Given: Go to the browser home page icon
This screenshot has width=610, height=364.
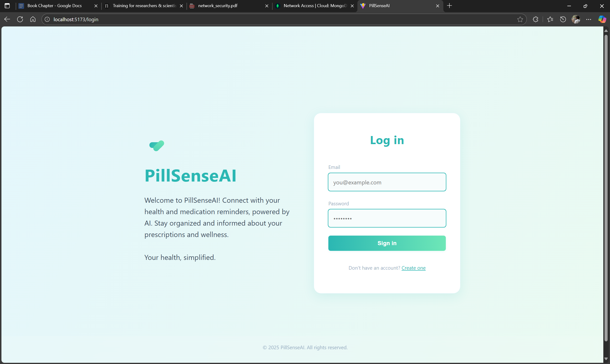Looking at the screenshot, I should 33,19.
